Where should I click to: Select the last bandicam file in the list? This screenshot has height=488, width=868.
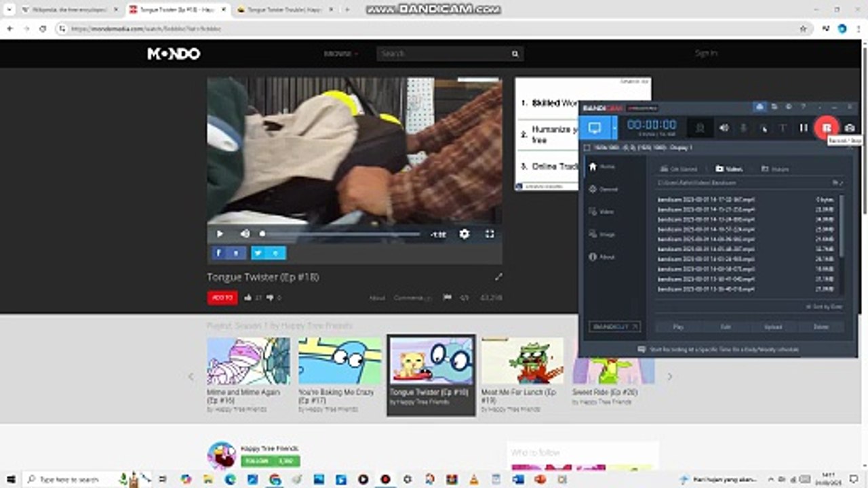[746, 289]
